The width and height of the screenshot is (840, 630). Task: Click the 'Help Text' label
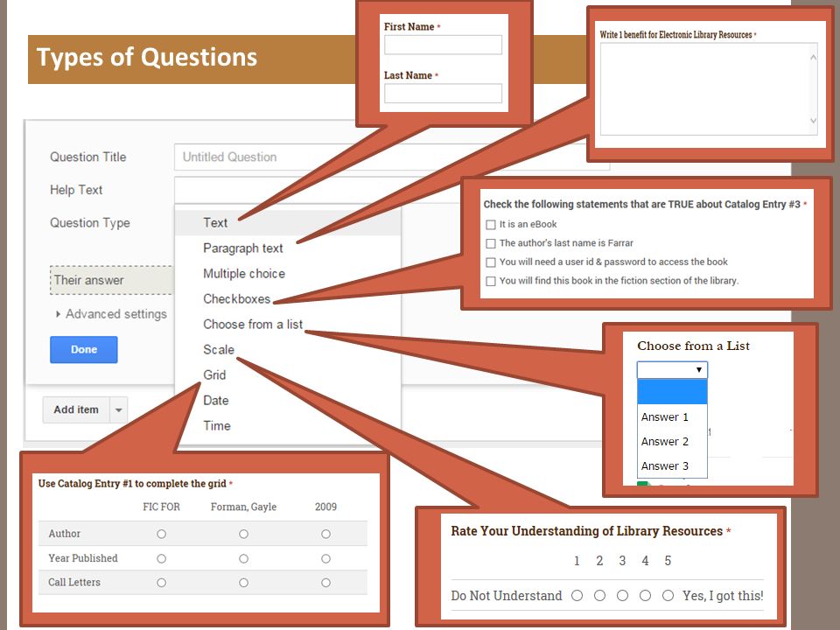coord(76,190)
